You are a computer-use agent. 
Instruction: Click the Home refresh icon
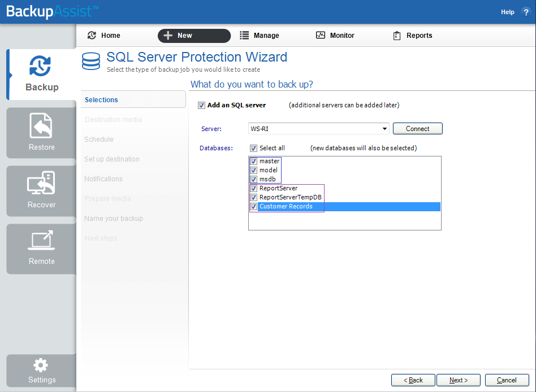(92, 35)
